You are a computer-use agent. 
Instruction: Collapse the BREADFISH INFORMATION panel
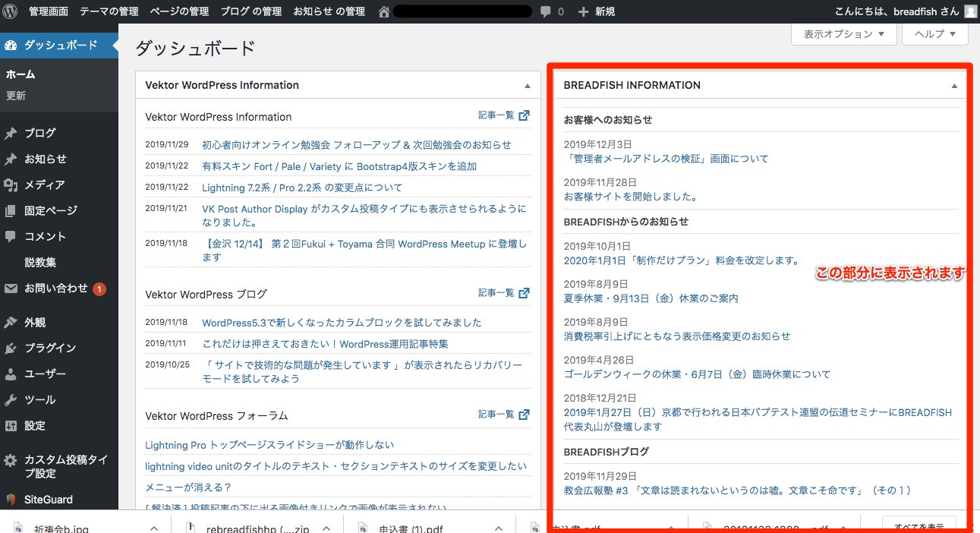955,86
